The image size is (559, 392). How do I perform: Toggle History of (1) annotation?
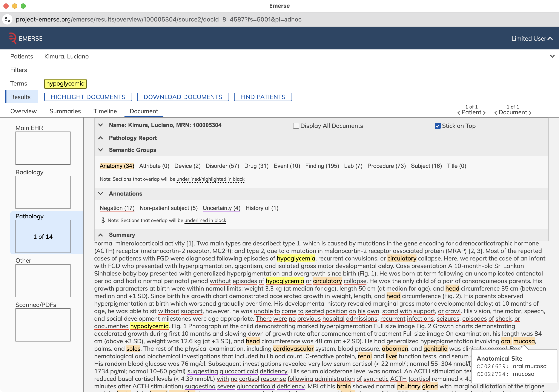262,208
